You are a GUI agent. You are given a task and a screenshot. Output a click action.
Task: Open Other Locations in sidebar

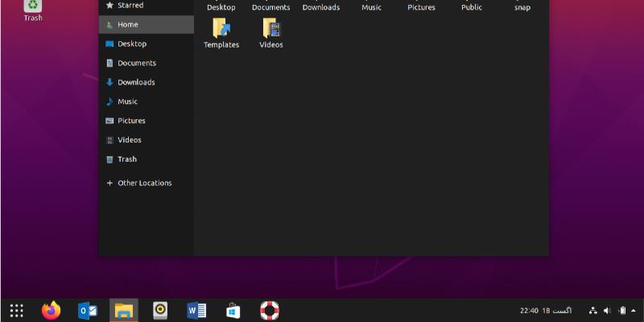pyautogui.click(x=144, y=183)
